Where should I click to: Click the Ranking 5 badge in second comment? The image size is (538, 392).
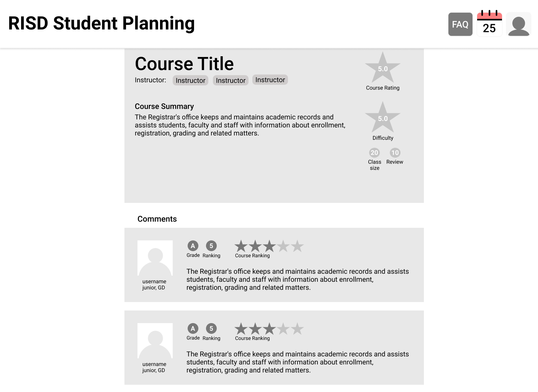(x=211, y=328)
